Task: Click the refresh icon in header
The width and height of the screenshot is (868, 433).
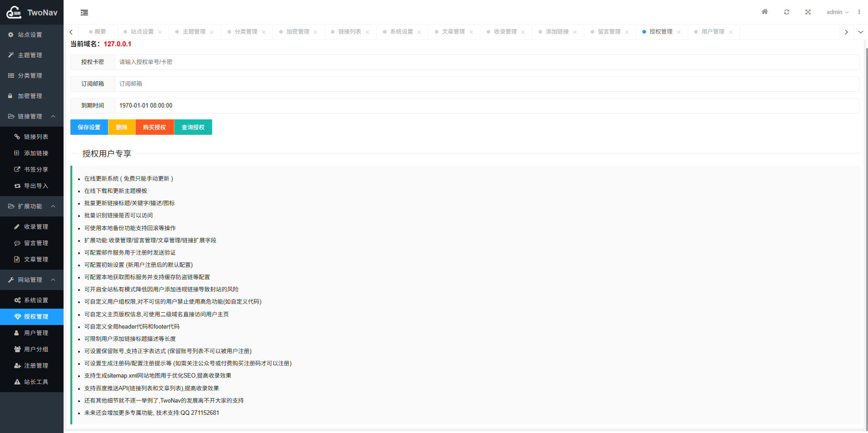Action: pyautogui.click(x=786, y=12)
